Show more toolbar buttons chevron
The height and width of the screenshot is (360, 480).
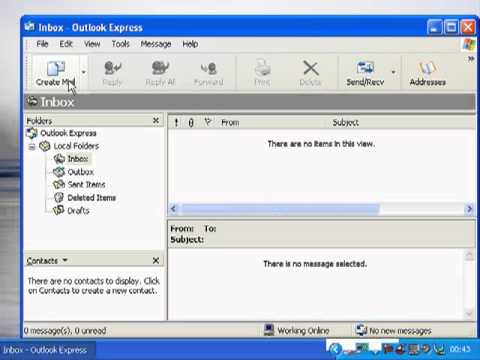pyautogui.click(x=471, y=59)
